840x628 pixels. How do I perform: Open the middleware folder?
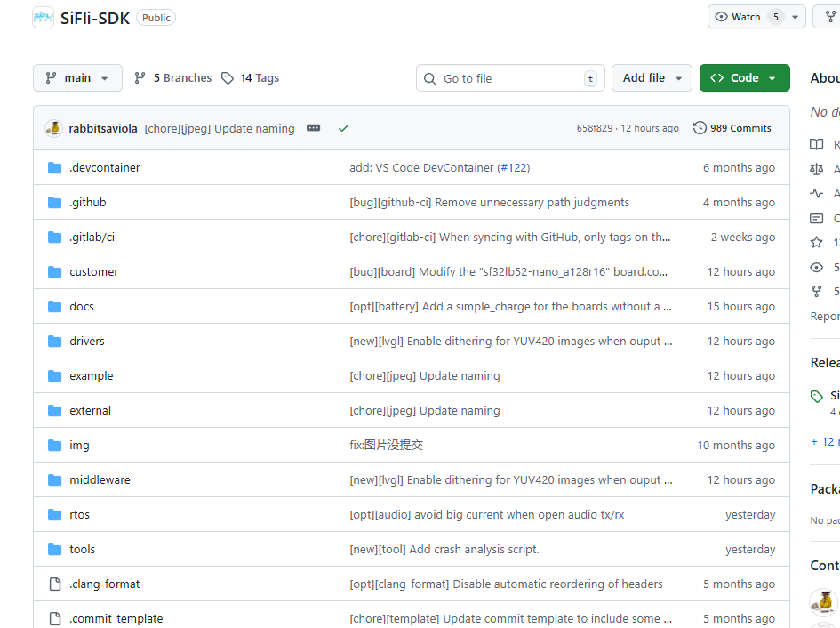coord(100,480)
